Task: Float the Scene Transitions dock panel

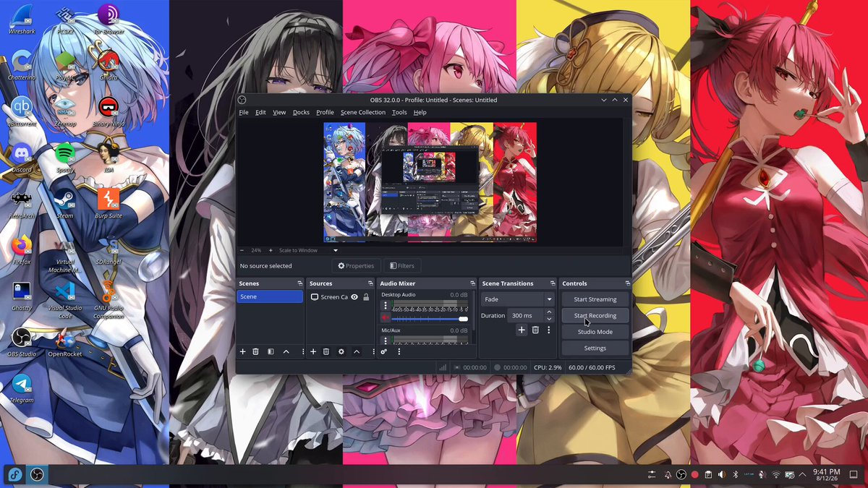Action: tap(552, 283)
